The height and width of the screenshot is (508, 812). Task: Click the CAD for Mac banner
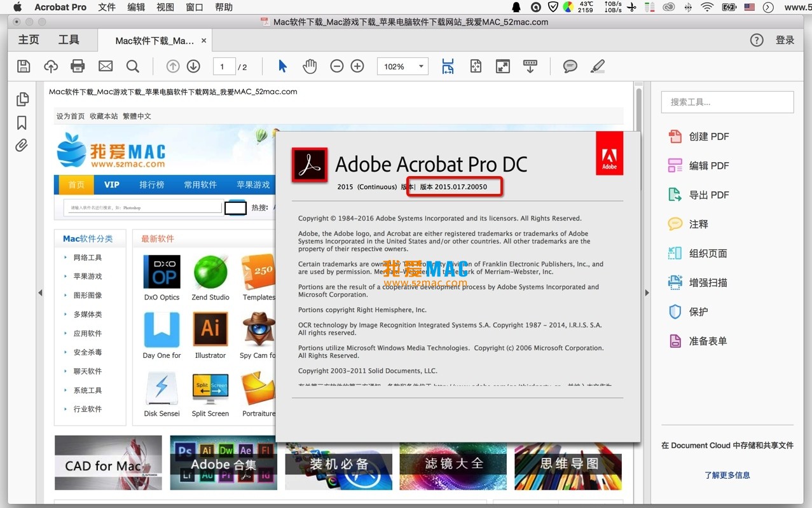[x=108, y=463]
